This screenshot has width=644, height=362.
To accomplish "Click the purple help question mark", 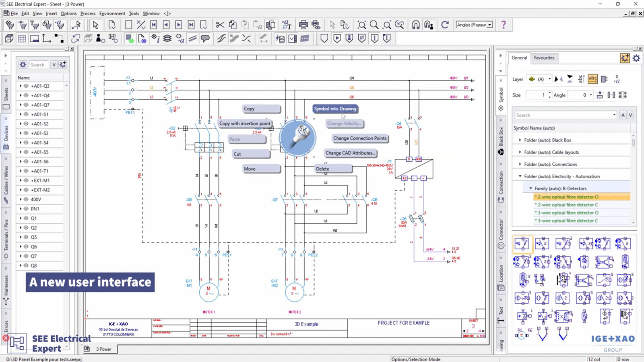I will 504,25.
